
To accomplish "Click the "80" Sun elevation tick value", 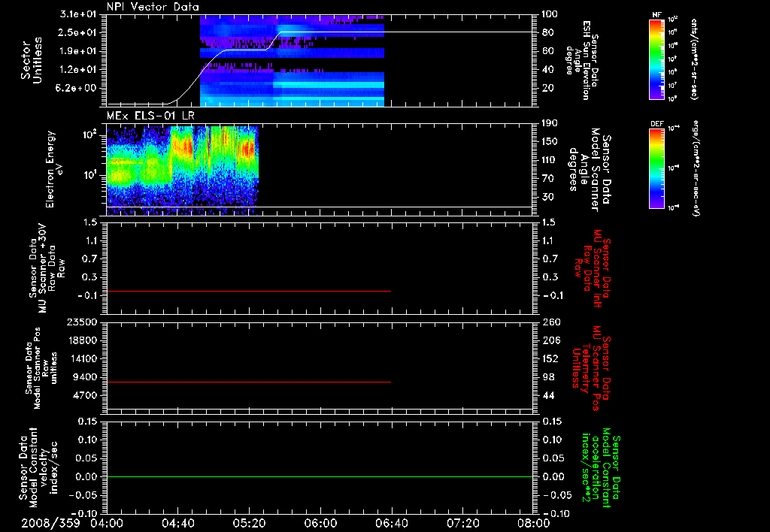I will 547,32.
